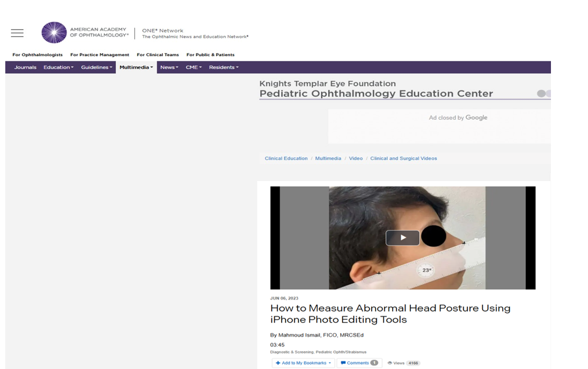588x369 pixels.
Task: Click the speech bubble Comments icon
Action: pyautogui.click(x=343, y=363)
